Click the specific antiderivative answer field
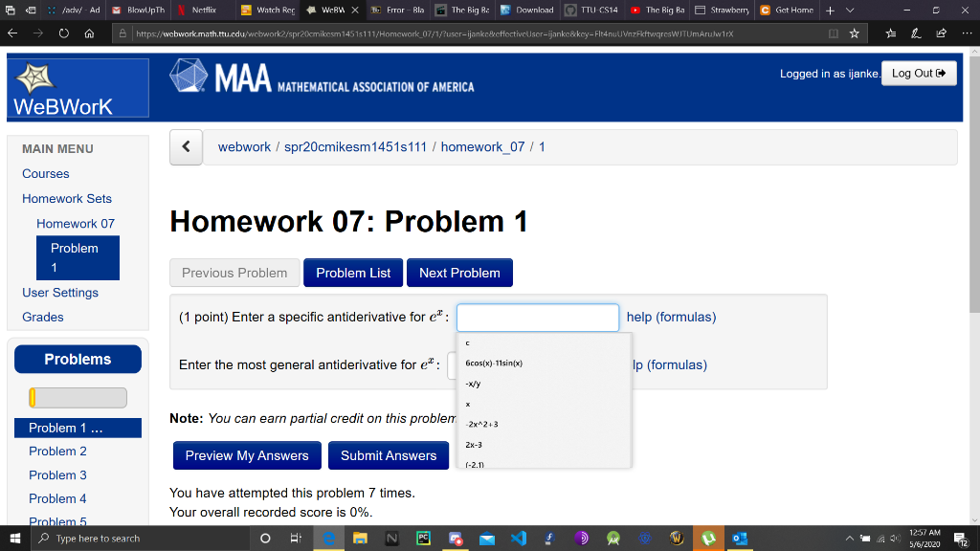This screenshot has width=980, height=551. pos(538,318)
